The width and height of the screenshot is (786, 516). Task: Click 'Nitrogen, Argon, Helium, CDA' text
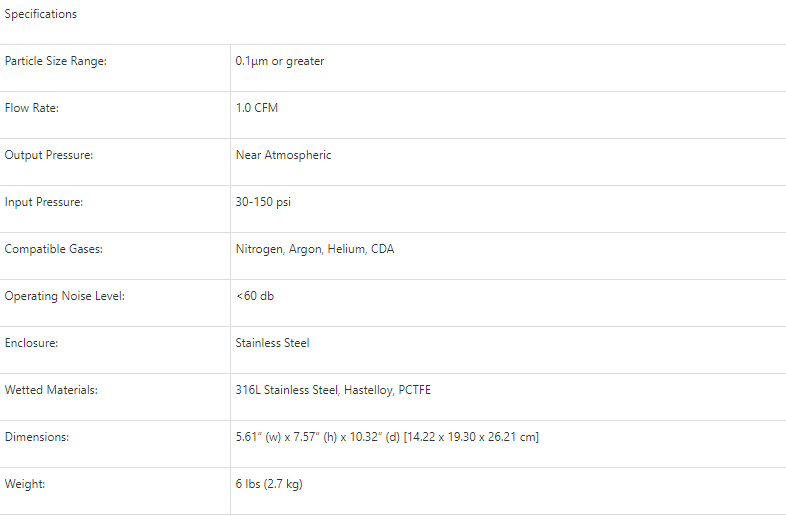point(315,249)
